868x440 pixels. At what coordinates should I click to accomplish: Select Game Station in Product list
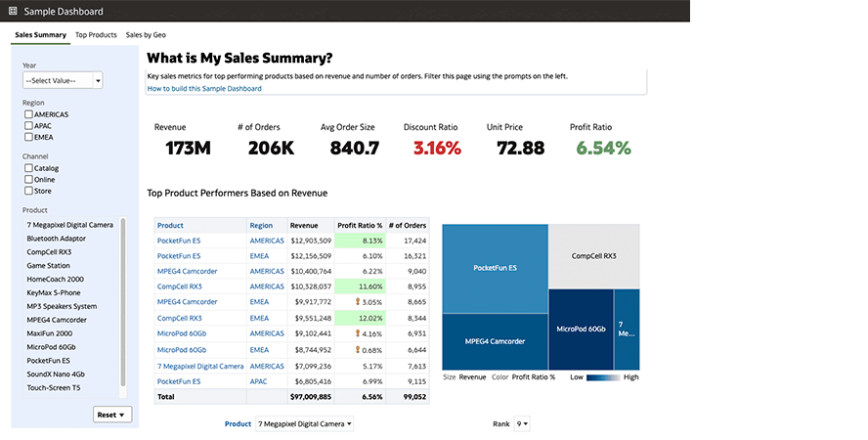pyautogui.click(x=48, y=266)
